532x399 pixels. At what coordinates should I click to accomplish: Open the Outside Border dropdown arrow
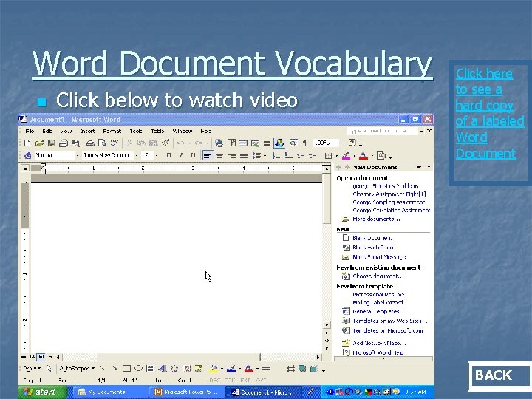coord(337,156)
